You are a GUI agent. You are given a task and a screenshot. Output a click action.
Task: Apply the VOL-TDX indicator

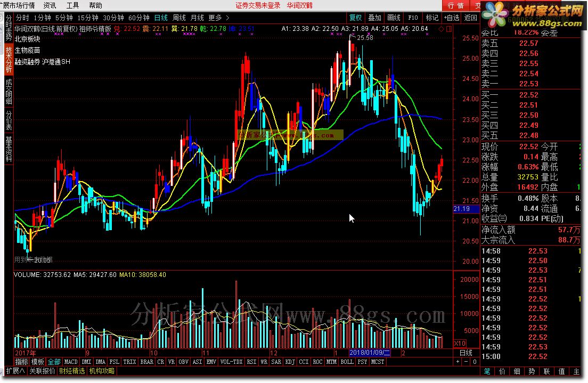(231, 362)
